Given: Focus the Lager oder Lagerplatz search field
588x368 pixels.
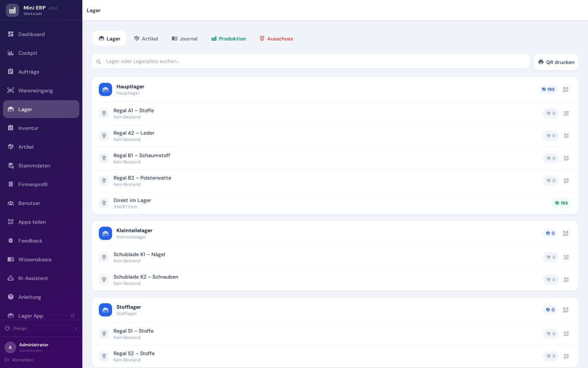Looking at the screenshot, I should pyautogui.click(x=311, y=61).
